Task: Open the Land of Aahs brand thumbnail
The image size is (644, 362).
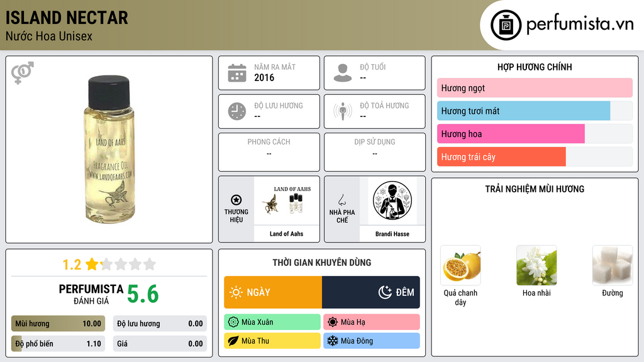Action: coord(287,201)
